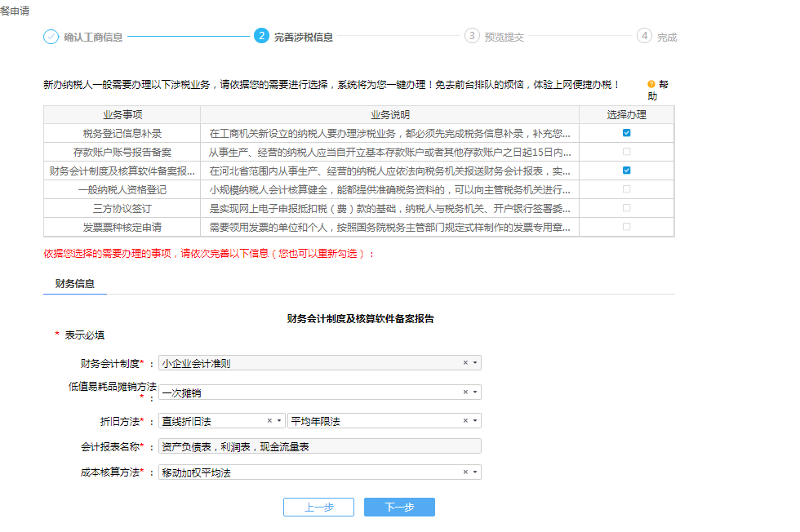Select the 发票票种核定申请 row label
Image resolution: width=800 pixels, height=532 pixels.
[x=122, y=228]
